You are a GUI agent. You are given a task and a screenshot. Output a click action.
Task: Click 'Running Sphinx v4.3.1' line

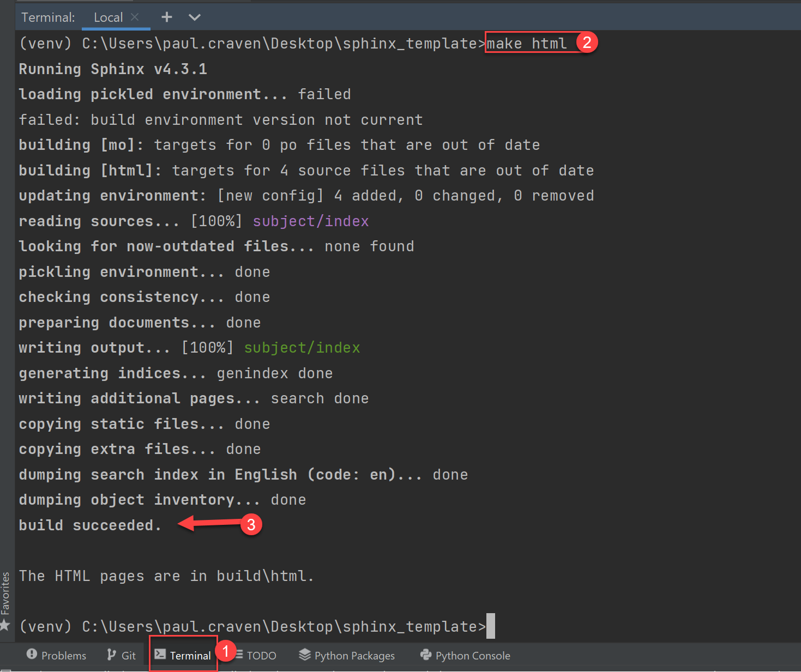tap(113, 69)
